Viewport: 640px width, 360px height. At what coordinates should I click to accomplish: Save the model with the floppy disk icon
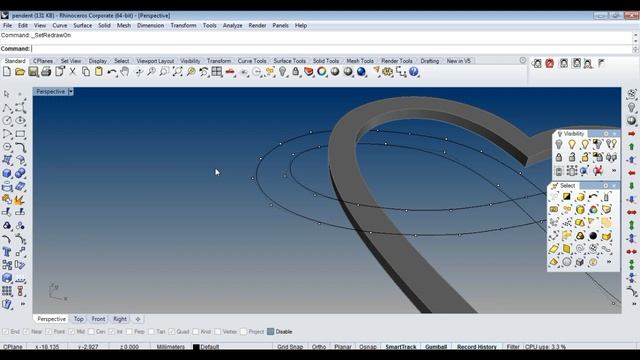(x=33, y=72)
